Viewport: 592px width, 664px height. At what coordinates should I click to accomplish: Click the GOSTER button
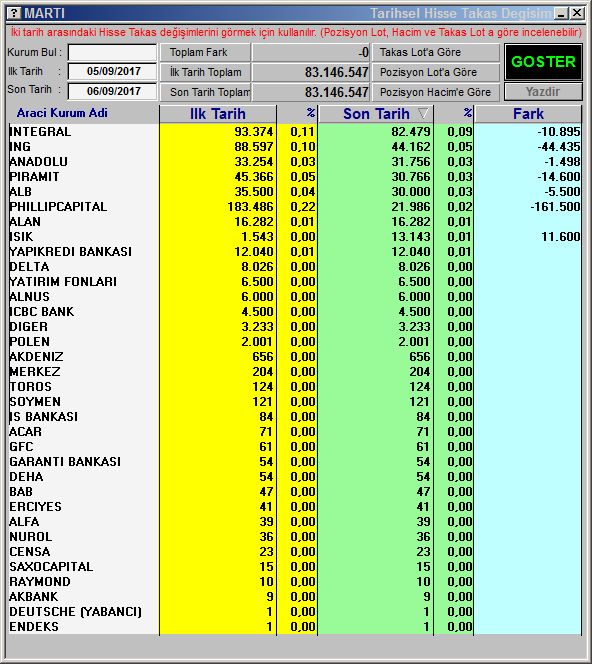pos(543,62)
